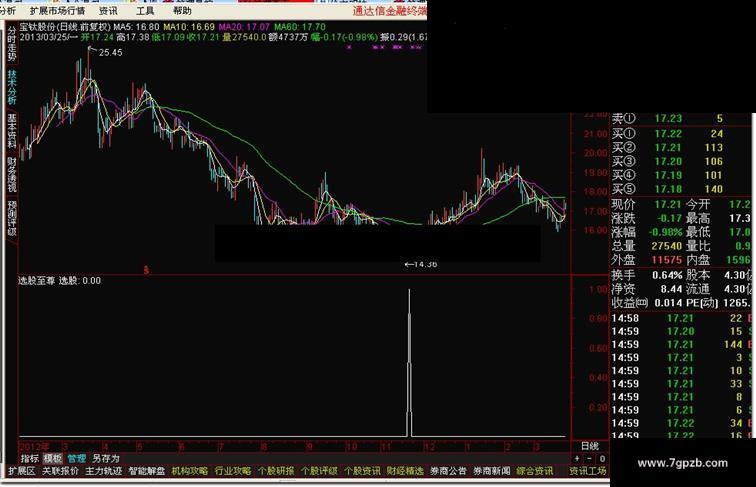Open the 综合资讯 bottom tab

click(534, 471)
